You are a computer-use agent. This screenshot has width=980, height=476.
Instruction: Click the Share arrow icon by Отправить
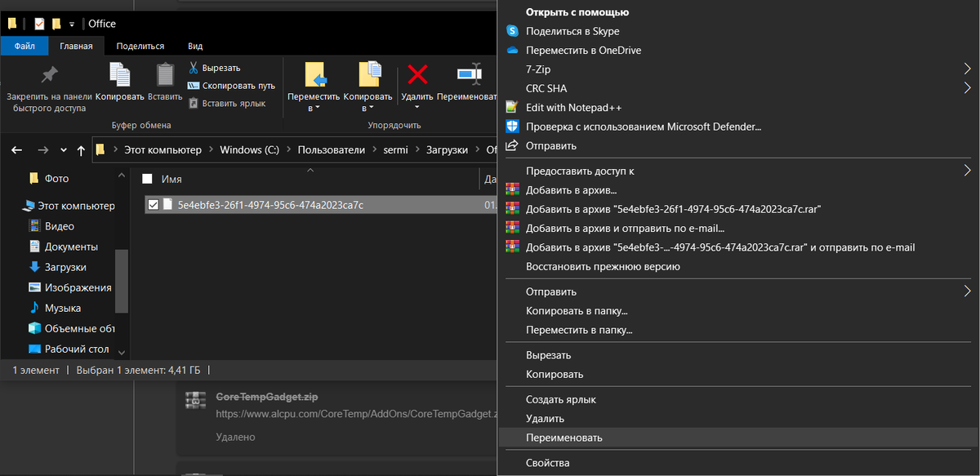point(512,145)
